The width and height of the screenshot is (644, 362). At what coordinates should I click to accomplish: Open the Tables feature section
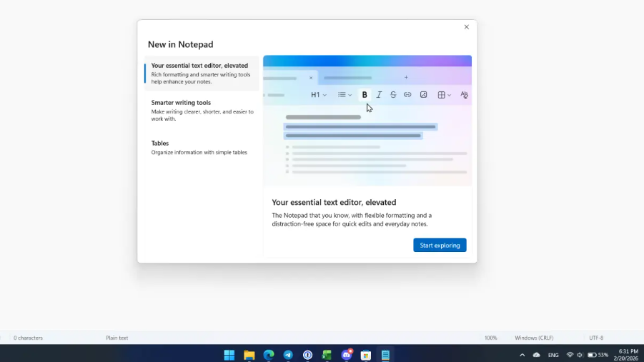(201, 147)
